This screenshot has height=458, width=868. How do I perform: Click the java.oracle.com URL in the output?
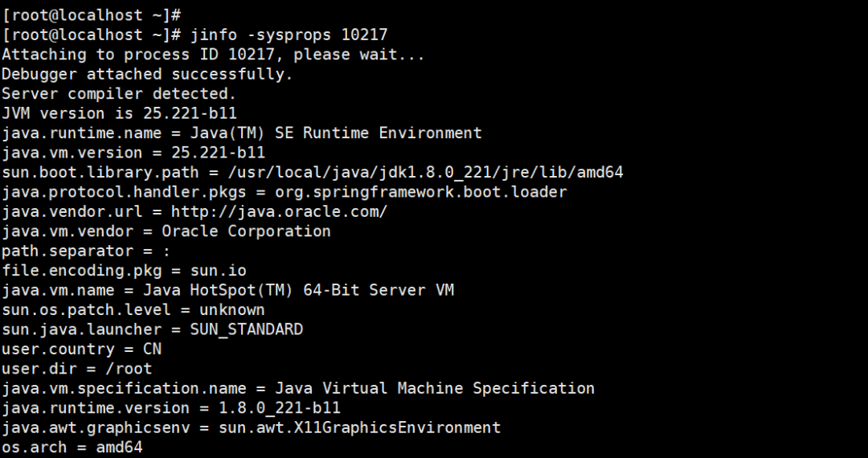pos(279,211)
